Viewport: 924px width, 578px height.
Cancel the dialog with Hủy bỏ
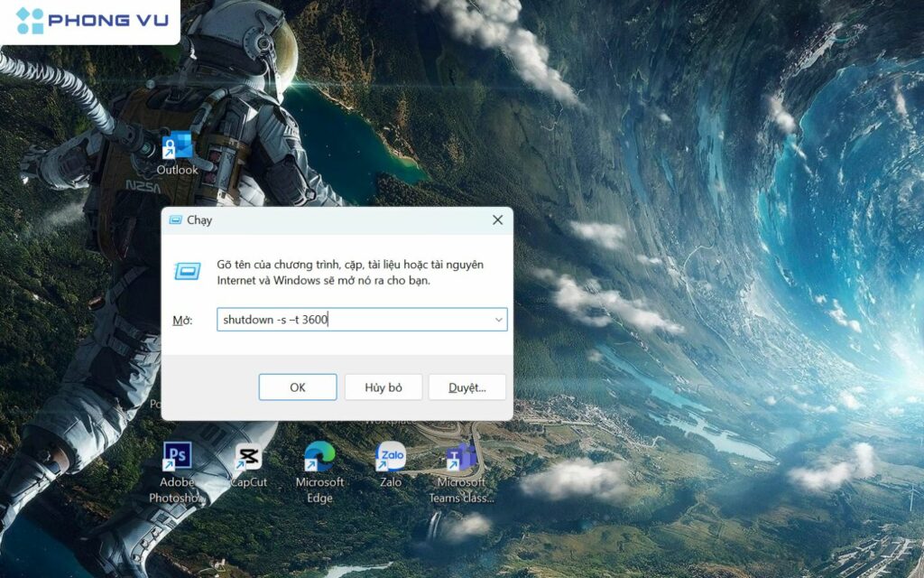coord(382,387)
